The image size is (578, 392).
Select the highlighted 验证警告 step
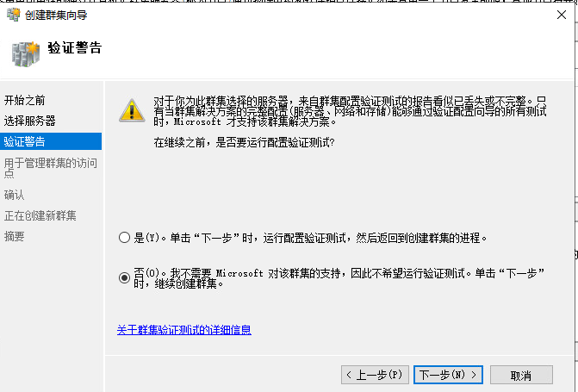[x=51, y=141]
